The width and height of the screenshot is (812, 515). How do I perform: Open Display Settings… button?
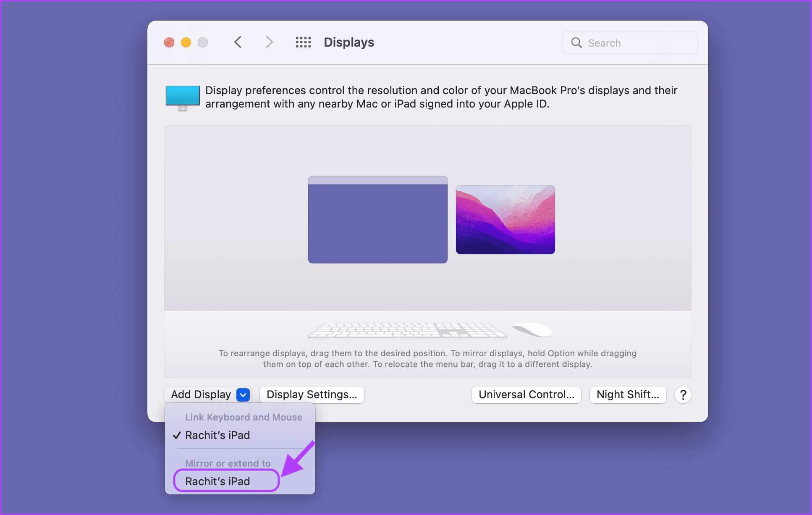tap(312, 395)
